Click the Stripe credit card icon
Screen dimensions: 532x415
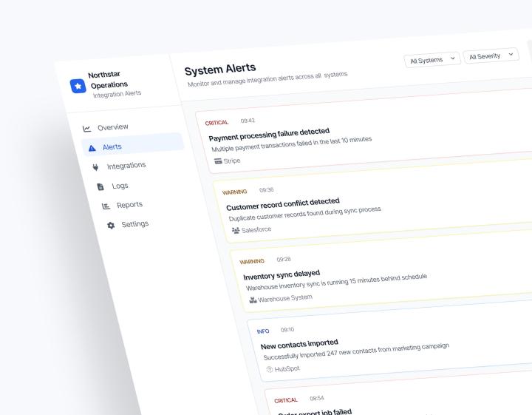coord(218,161)
